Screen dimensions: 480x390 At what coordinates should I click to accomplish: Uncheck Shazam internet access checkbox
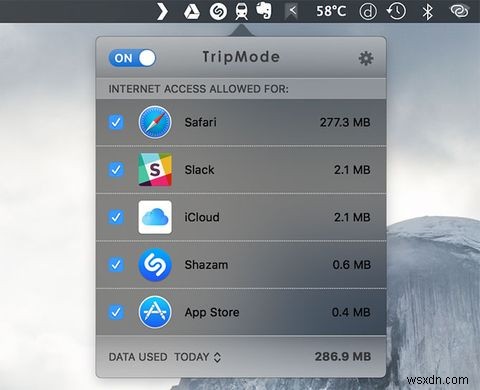pos(116,265)
